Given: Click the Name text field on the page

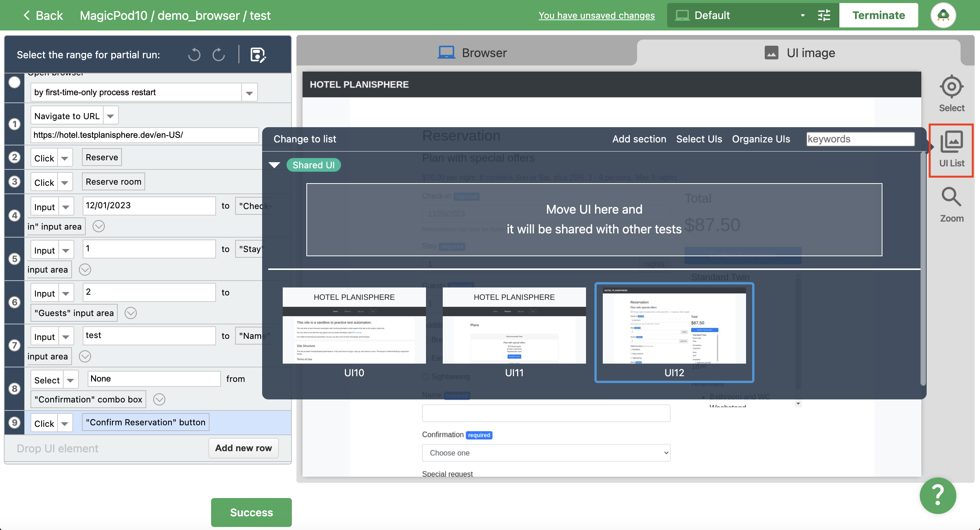Looking at the screenshot, I should (x=546, y=413).
